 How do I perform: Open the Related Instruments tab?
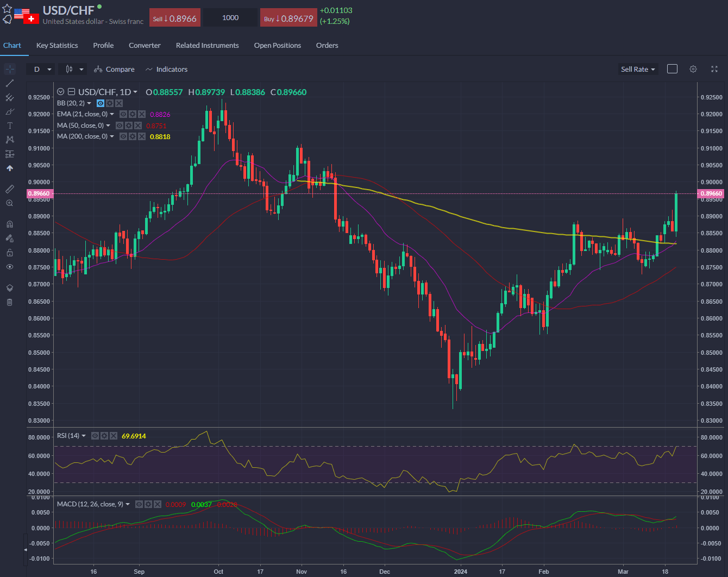tap(208, 46)
